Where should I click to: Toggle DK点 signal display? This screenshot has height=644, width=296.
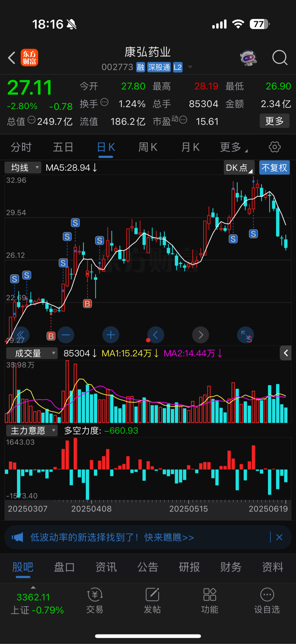coord(239,168)
